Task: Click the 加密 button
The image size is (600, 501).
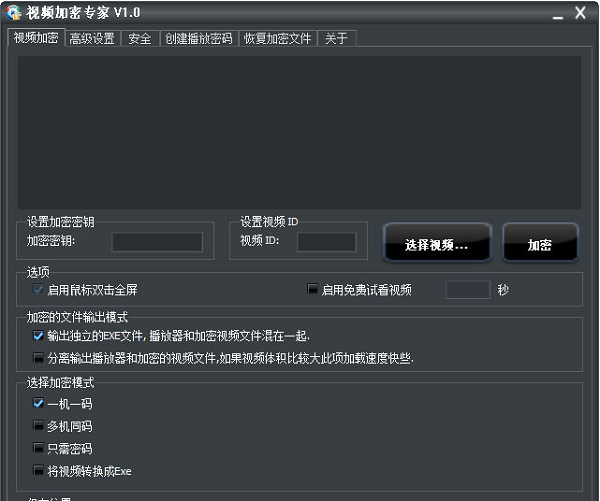Action: (x=540, y=243)
